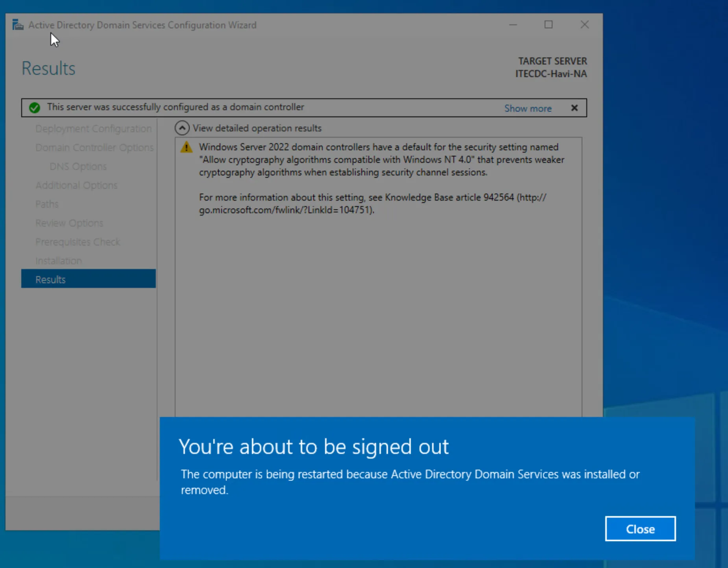Close the Configuration Wizard window

[584, 25]
